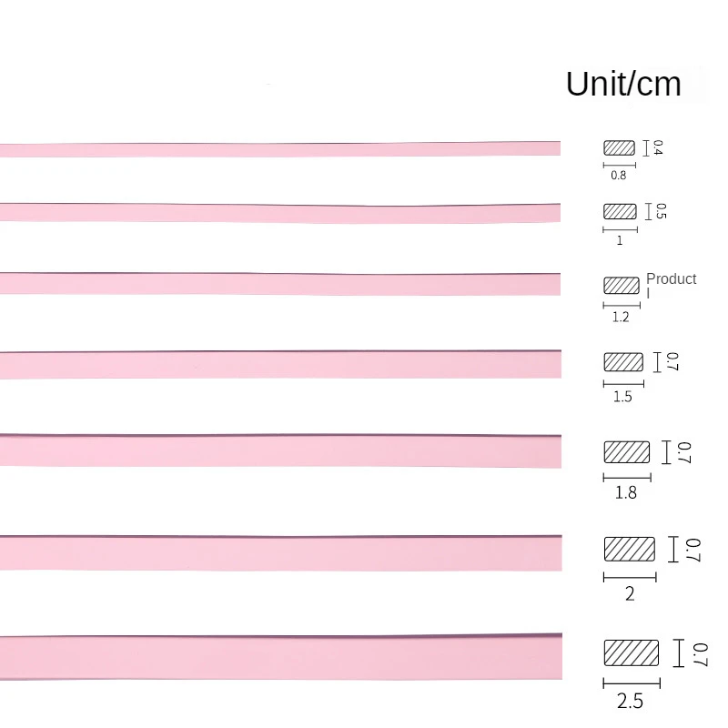Click the 2 cm width cross-section icon
The image size is (728, 728).
tap(629, 550)
